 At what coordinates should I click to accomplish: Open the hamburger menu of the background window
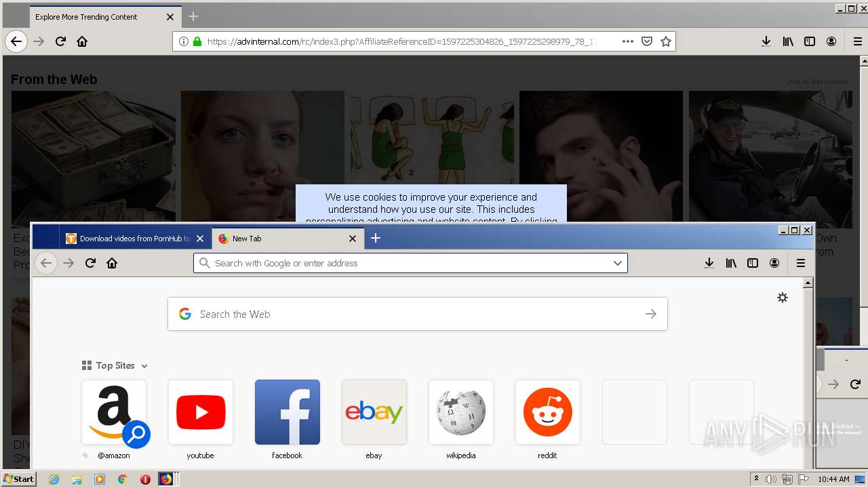click(858, 41)
